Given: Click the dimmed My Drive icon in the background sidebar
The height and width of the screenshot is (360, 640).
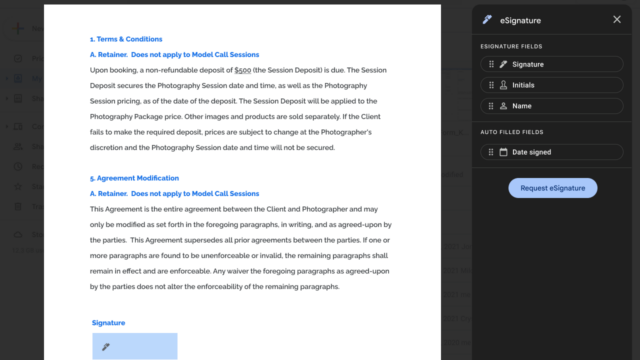Looking at the screenshot, I should click(x=18, y=78).
